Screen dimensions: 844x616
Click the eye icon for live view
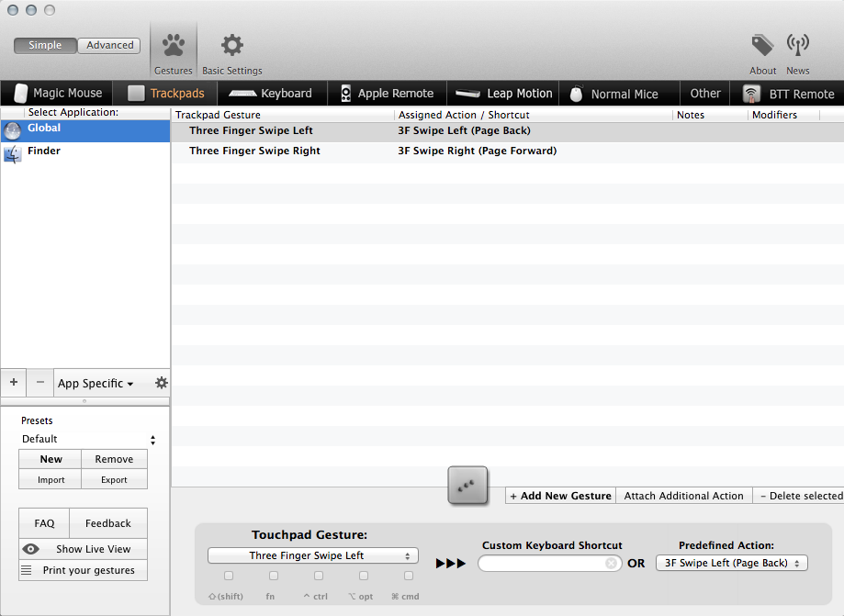point(30,549)
